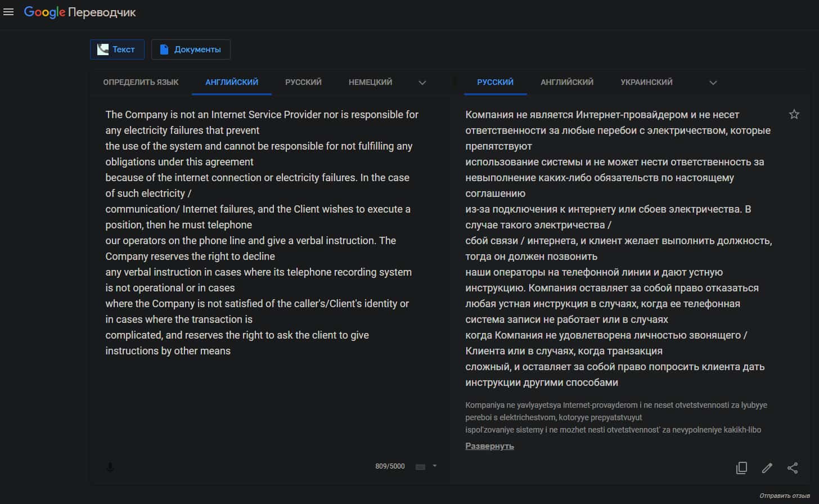The width and height of the screenshot is (819, 504).
Task: Open the Отправить отзыв feedback link
Action: (784, 496)
